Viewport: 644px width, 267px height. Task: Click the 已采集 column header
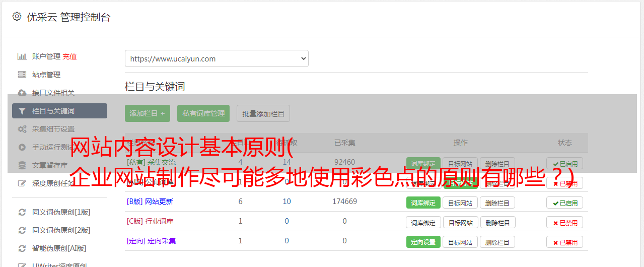pyautogui.click(x=345, y=143)
